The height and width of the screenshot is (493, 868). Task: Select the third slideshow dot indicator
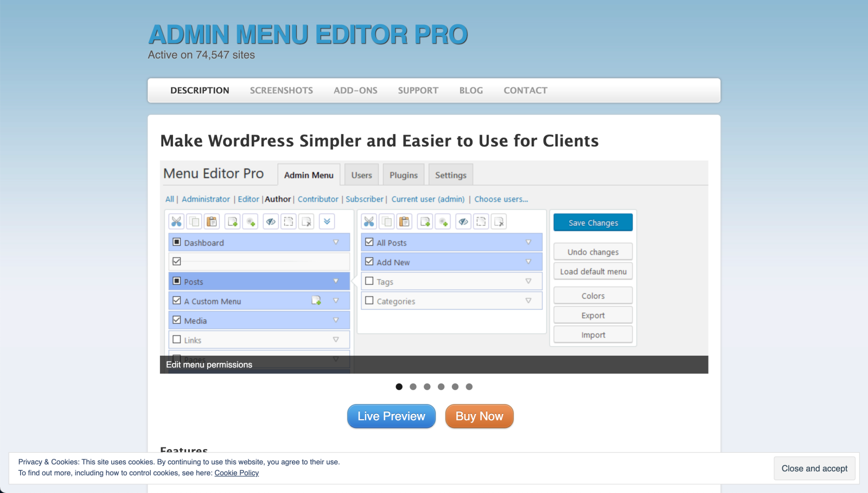tap(427, 387)
